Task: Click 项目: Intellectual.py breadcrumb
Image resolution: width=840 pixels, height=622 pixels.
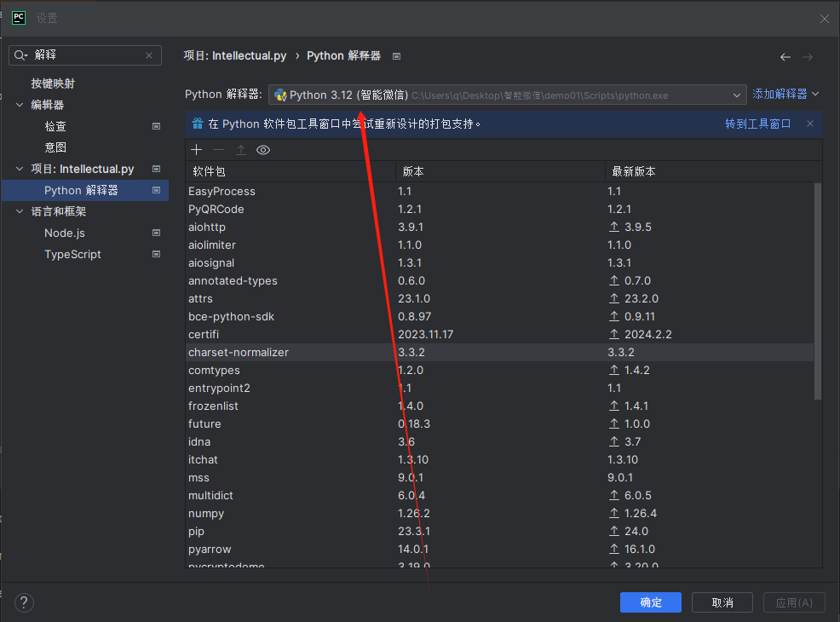Action: click(234, 55)
